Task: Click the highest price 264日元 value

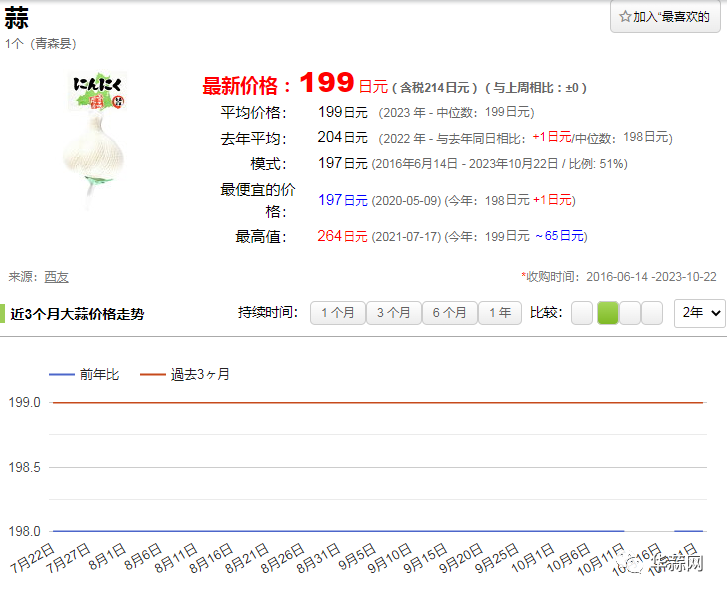Action: click(x=342, y=236)
